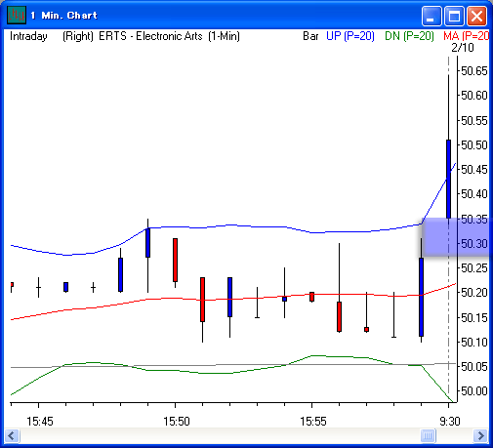Click the tall blue 9:30 candlestick
The height and width of the screenshot is (448, 493).
[x=448, y=179]
